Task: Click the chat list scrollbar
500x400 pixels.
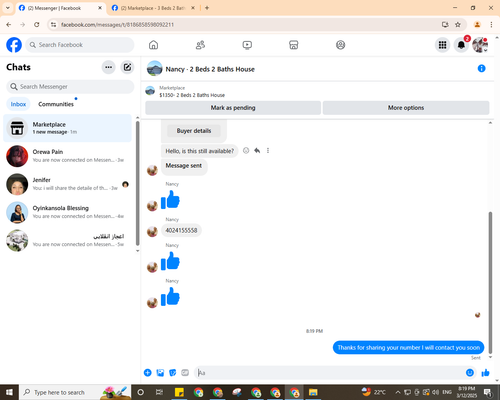Action: coord(137,183)
